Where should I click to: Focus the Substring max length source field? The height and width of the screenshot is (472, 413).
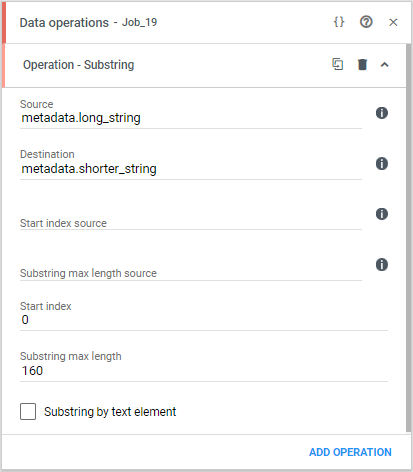(191, 270)
